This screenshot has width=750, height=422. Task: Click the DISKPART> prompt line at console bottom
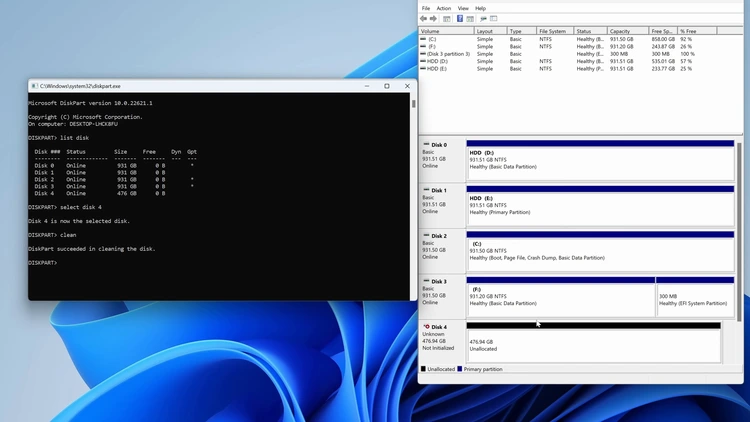tap(43, 263)
